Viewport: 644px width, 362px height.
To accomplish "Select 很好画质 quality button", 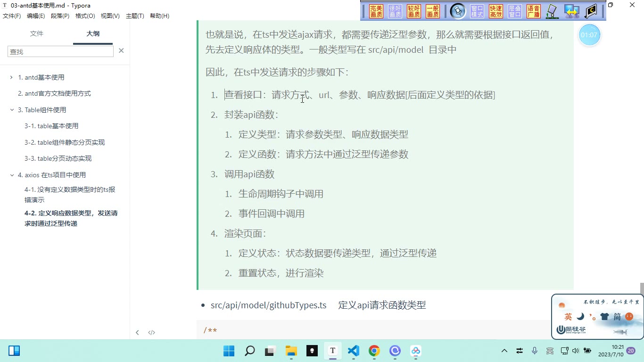I will (x=395, y=11).
